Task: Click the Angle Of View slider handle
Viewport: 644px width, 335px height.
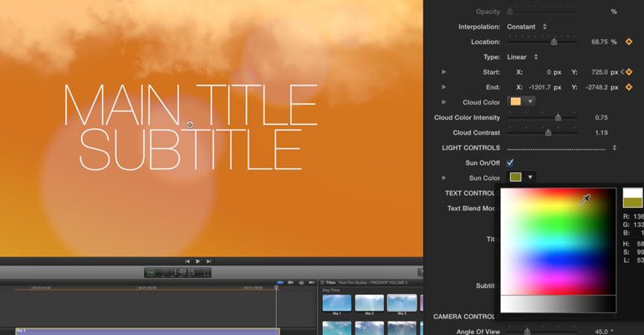Action: click(x=527, y=331)
